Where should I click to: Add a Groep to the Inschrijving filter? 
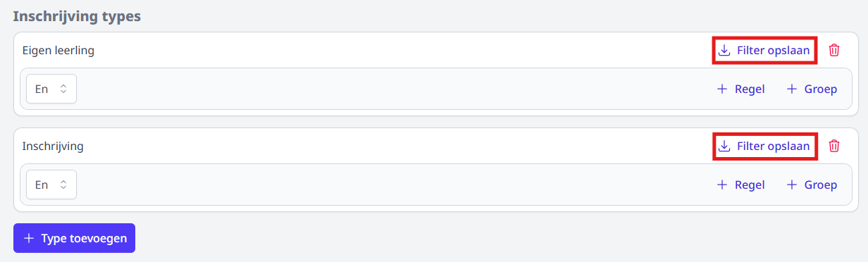click(812, 185)
